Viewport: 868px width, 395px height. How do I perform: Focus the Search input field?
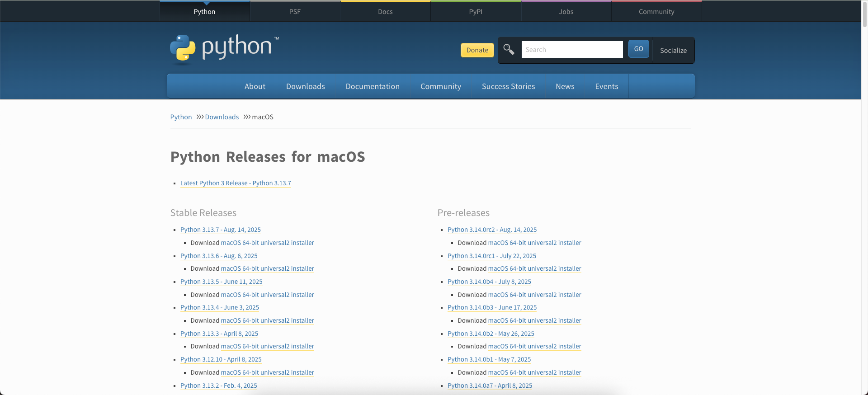click(572, 50)
